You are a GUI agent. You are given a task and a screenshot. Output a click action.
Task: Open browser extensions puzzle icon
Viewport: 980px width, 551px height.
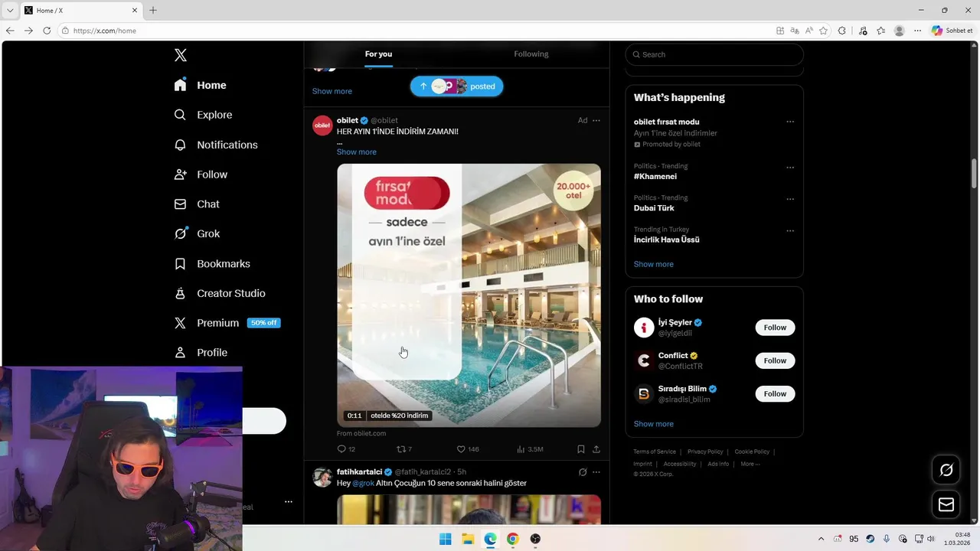(x=842, y=31)
